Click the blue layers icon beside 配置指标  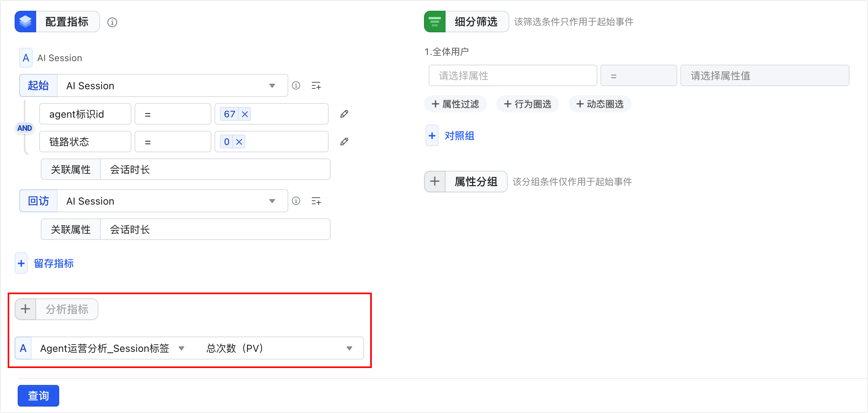(x=25, y=22)
